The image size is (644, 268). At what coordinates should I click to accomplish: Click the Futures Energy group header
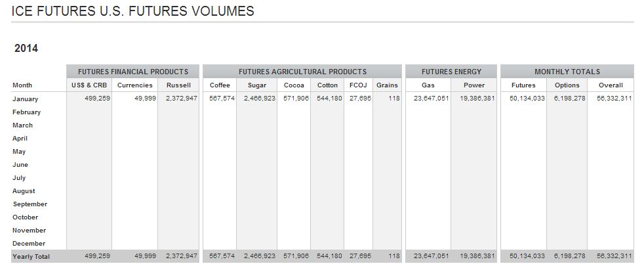pos(451,72)
